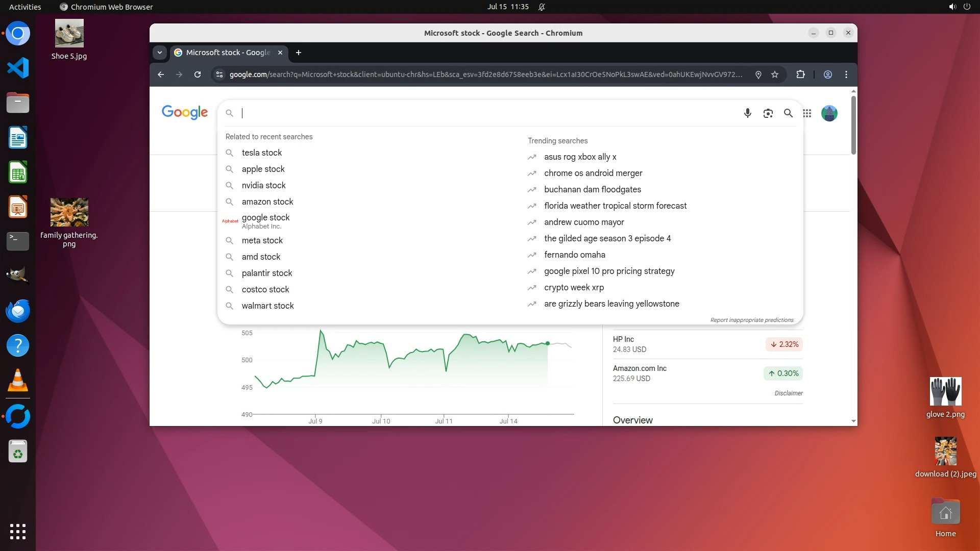980x551 pixels.
Task: Open Visual Studio Code from dock
Action: (18, 68)
